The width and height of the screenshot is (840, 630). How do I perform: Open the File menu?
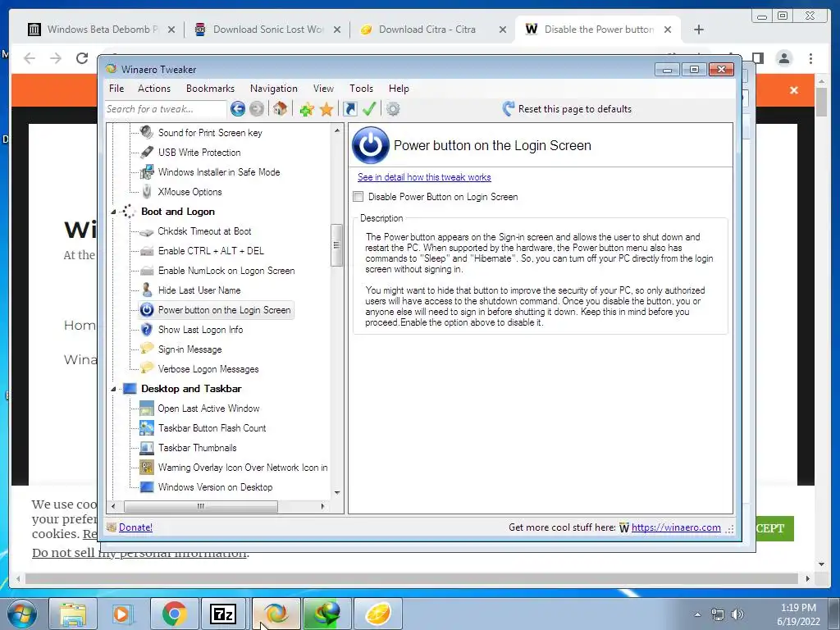click(116, 89)
